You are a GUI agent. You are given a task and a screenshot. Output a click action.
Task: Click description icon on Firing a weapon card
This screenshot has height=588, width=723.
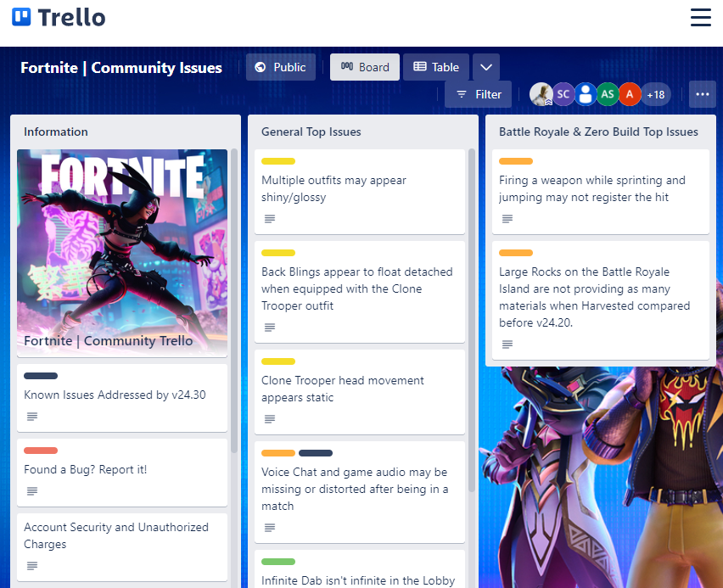coord(507,219)
